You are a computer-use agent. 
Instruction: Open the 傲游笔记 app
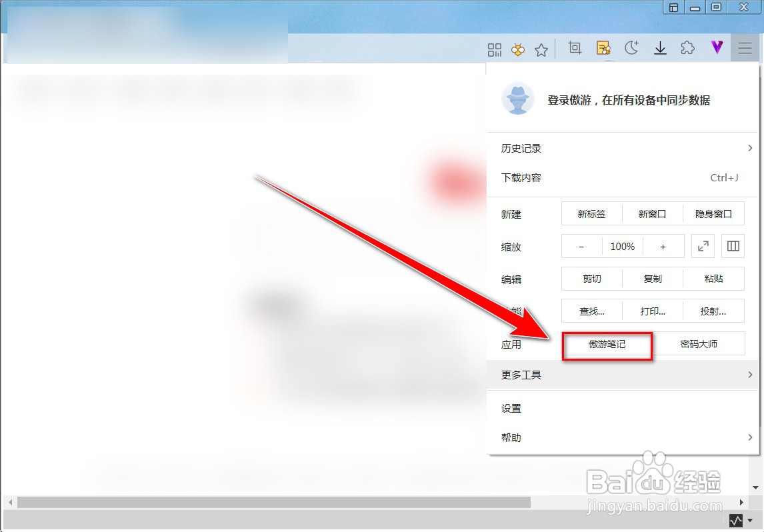pos(607,345)
